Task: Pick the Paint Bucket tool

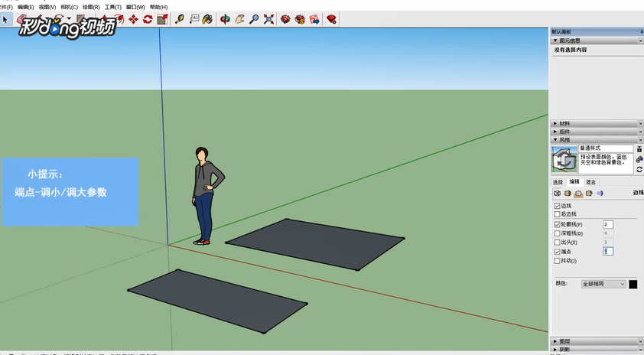Action: coord(208,19)
